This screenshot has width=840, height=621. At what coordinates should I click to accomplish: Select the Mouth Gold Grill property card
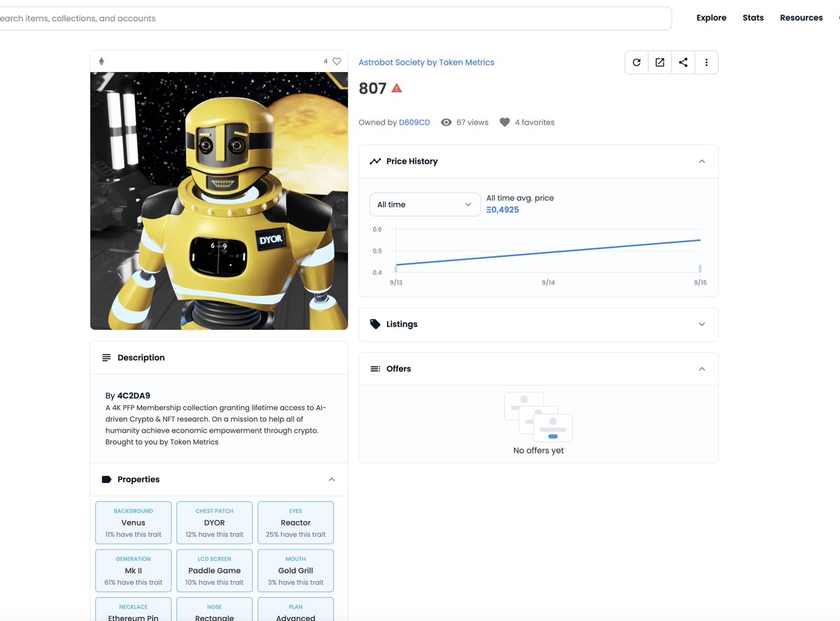295,571
